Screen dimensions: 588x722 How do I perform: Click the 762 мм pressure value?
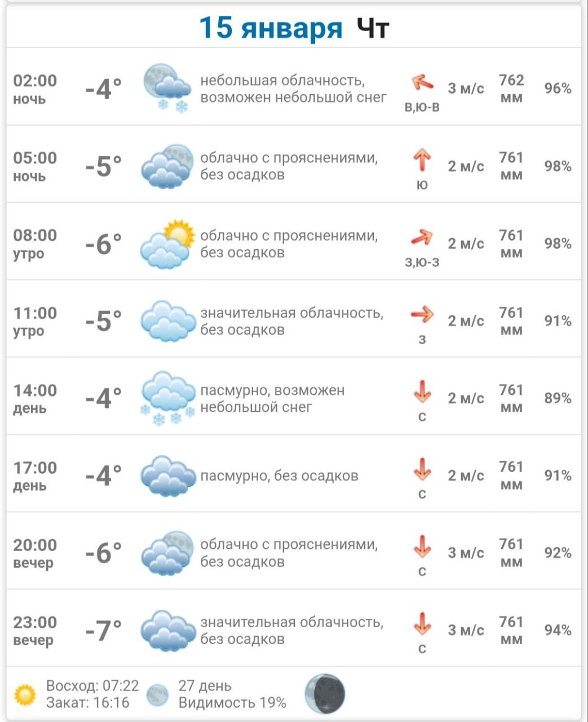[511, 89]
